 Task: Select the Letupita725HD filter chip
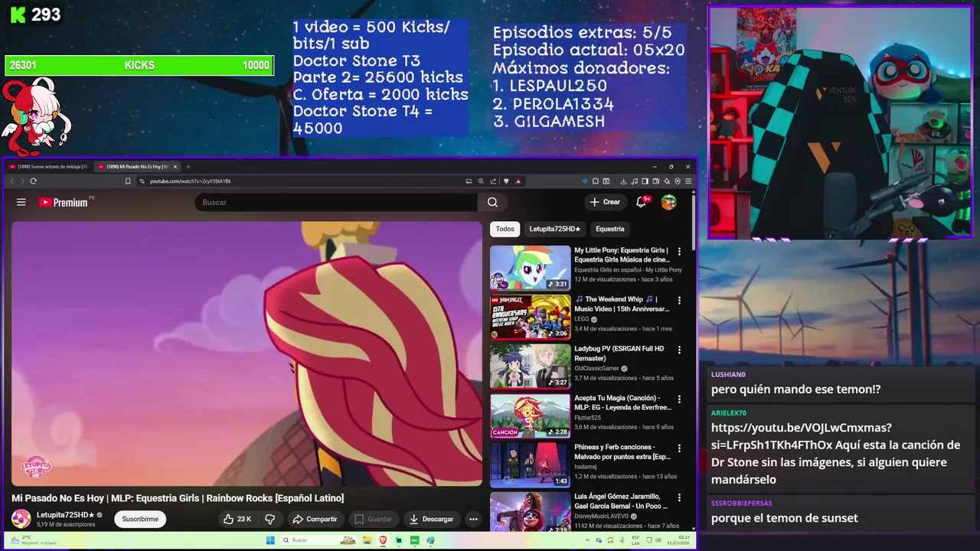coord(555,229)
